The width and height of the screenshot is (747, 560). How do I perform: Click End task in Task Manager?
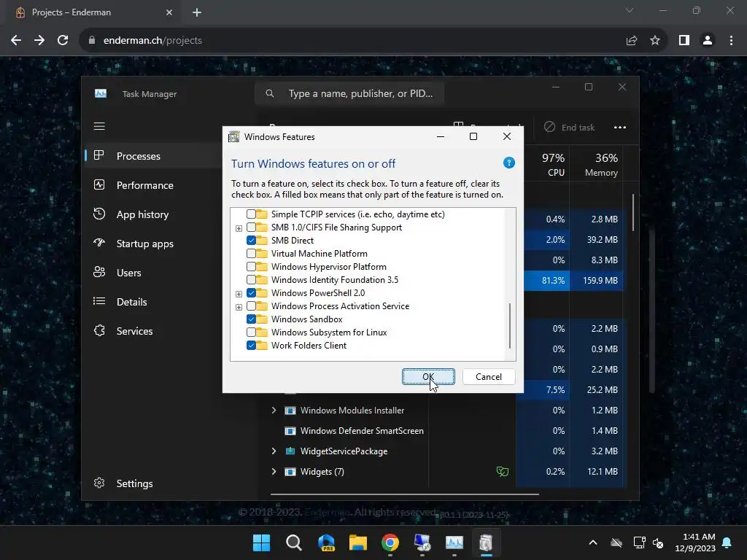[x=570, y=127]
